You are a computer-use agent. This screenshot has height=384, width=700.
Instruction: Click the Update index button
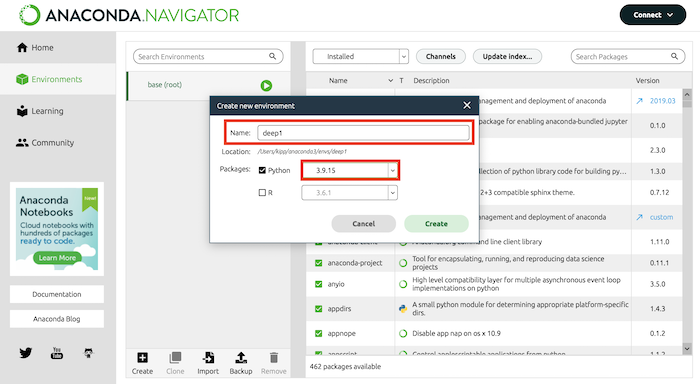[x=507, y=56]
